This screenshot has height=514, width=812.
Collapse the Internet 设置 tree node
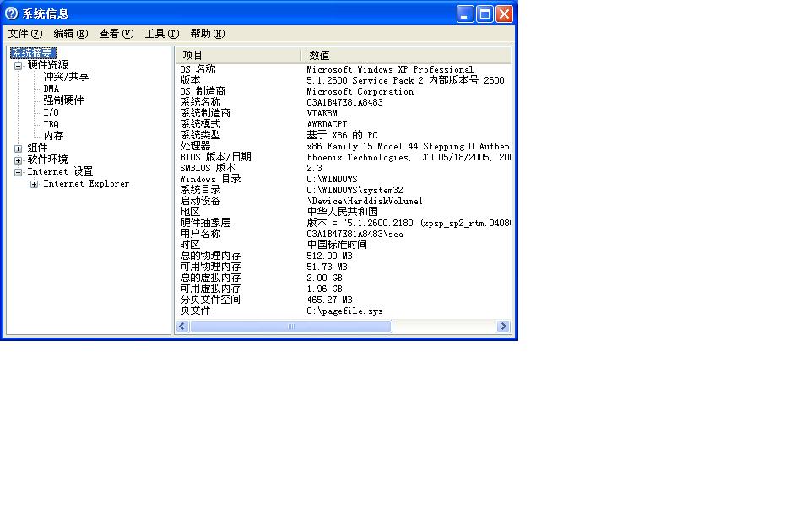point(18,172)
